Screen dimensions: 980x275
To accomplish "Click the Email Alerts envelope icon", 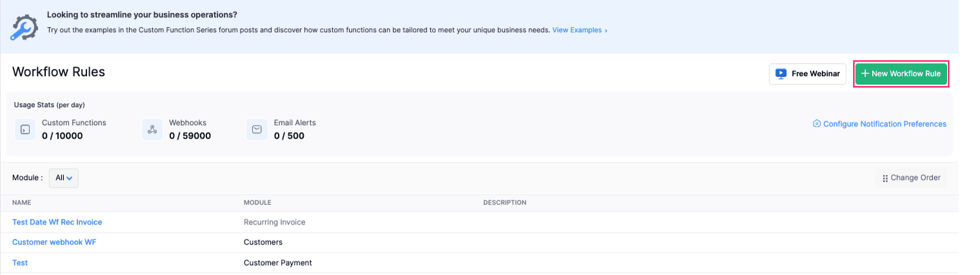I will [x=257, y=130].
